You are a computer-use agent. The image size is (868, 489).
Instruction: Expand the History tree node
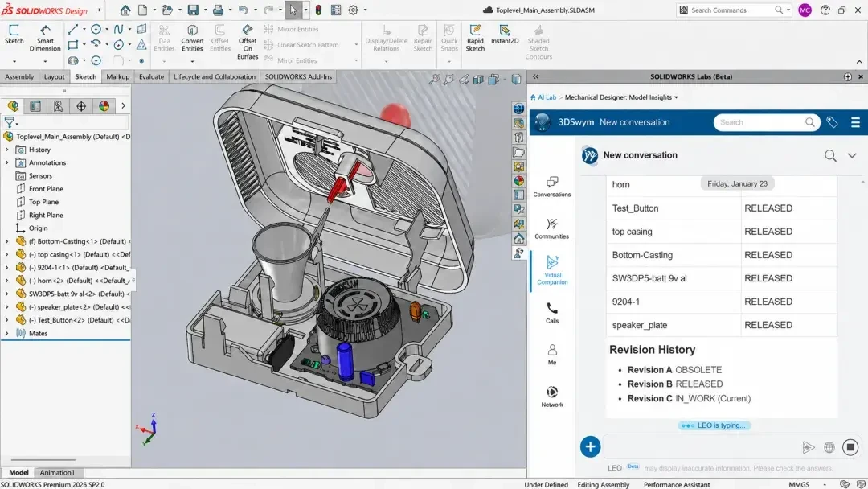tap(6, 150)
